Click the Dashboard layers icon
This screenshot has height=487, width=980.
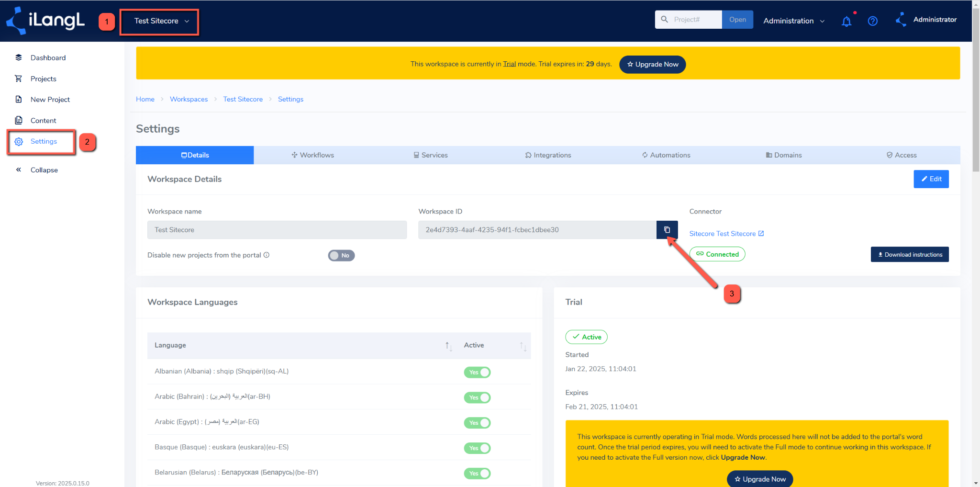coord(19,57)
